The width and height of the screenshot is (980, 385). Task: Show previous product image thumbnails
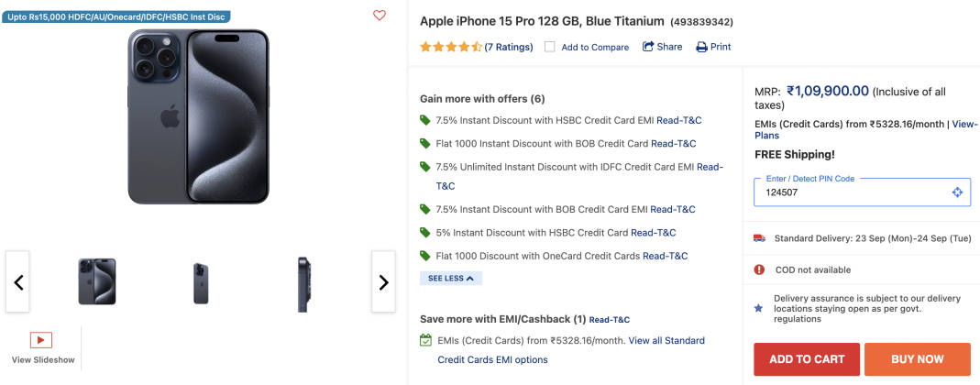click(x=18, y=282)
